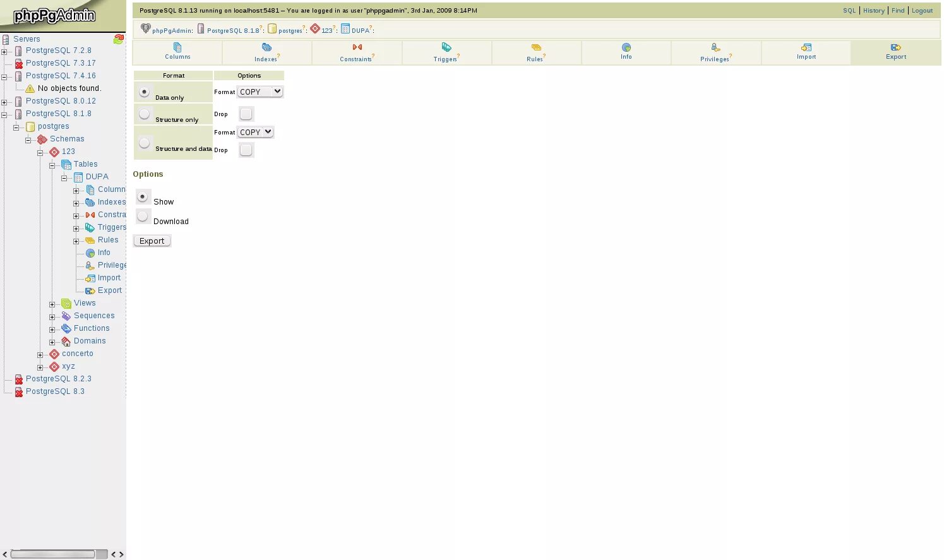This screenshot has height=560, width=944.
Task: Select the Download output radio button
Action: pyautogui.click(x=143, y=217)
